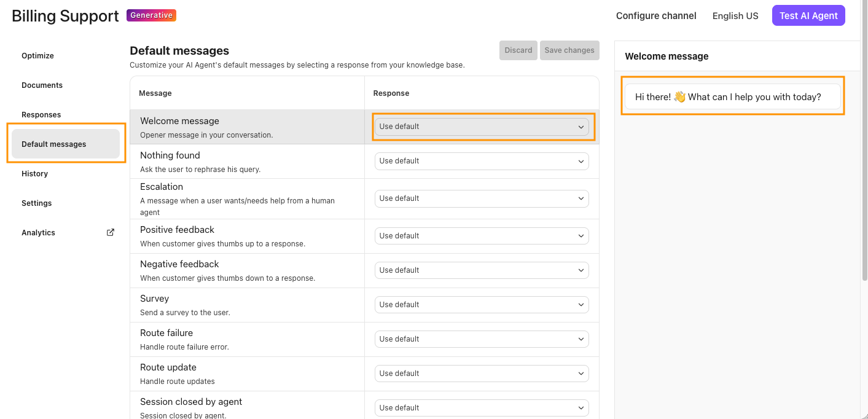
Task: Open the Negative feedback response dropdown
Action: (x=482, y=270)
